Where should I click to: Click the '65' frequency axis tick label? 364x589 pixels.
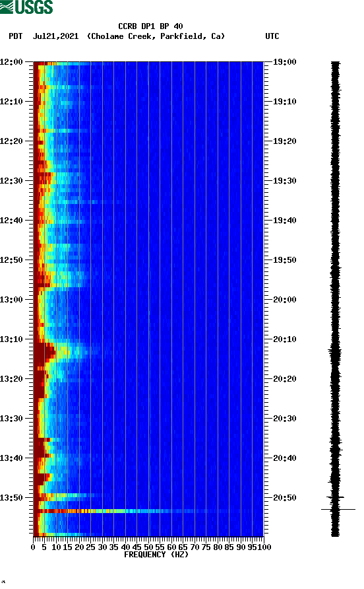[x=183, y=547]
